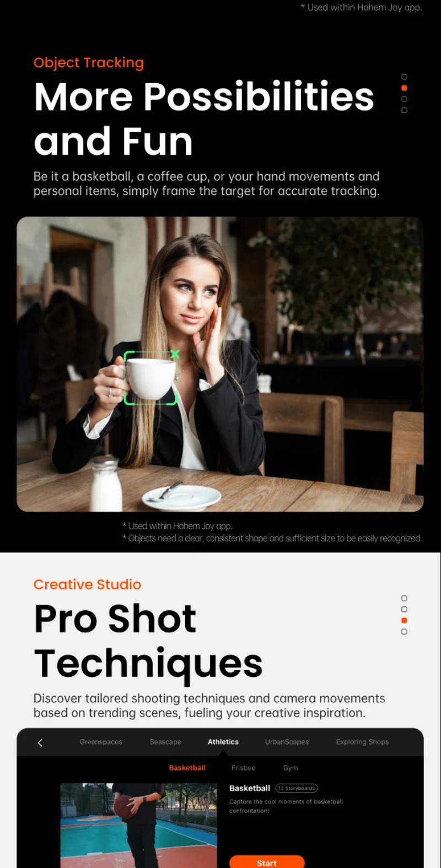Remove tracking with the green X marker
Viewport: 441px width, 868px height.
pos(175,354)
